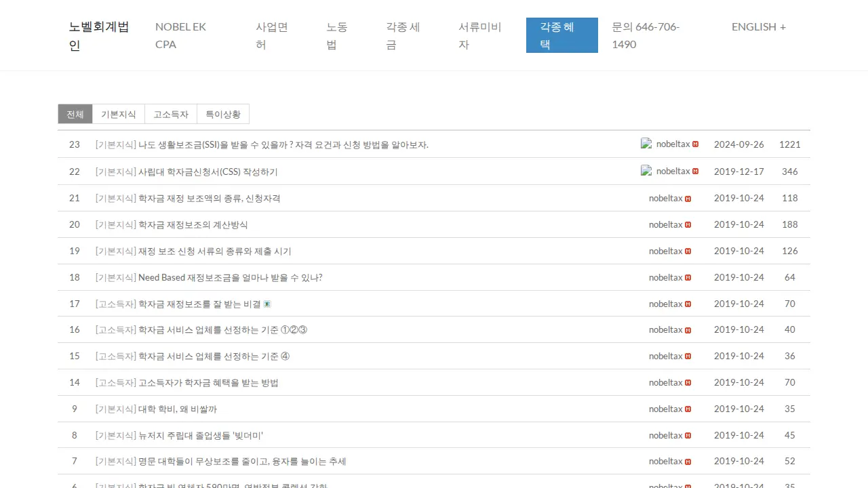Click the red icon beside nobeltax in row 22
The image size is (868, 488).
695,171
